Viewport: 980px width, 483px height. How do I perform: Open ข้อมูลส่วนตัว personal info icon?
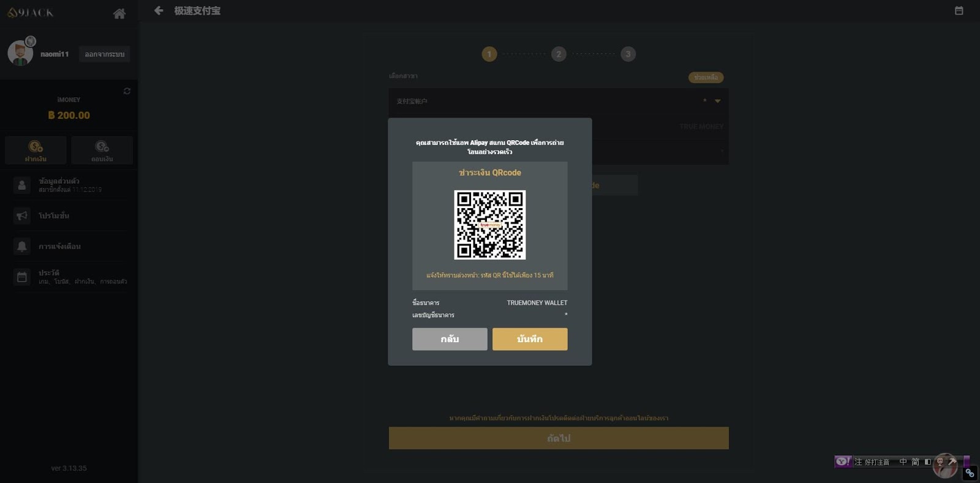[22, 185]
